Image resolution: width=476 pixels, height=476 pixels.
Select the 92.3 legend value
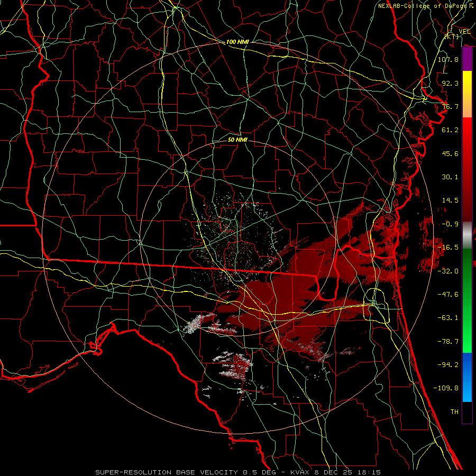(450, 83)
